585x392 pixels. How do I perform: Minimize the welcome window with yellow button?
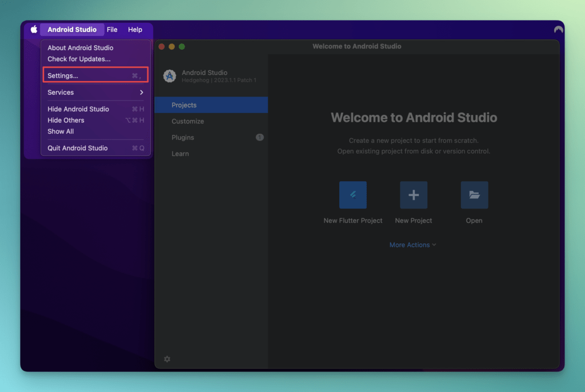tap(171, 47)
